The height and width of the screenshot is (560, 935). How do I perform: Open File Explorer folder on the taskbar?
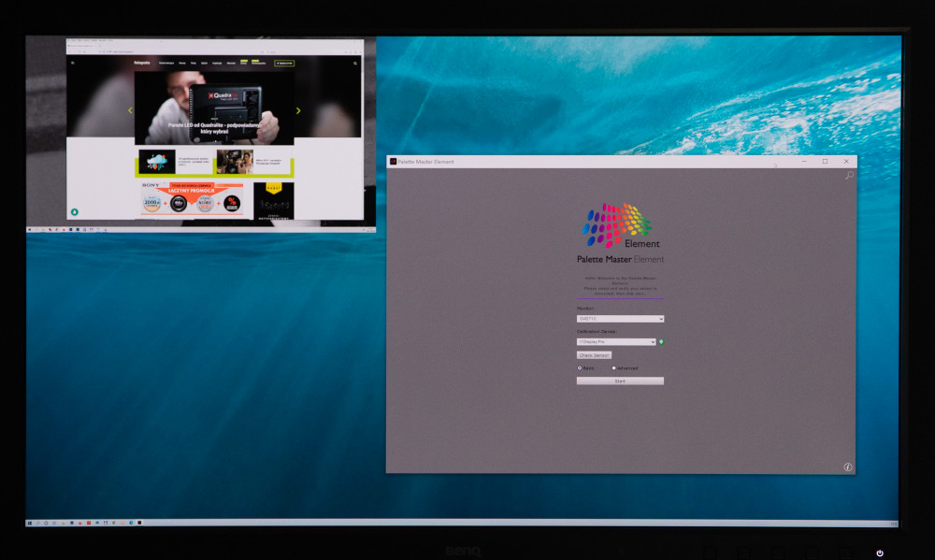click(64, 523)
